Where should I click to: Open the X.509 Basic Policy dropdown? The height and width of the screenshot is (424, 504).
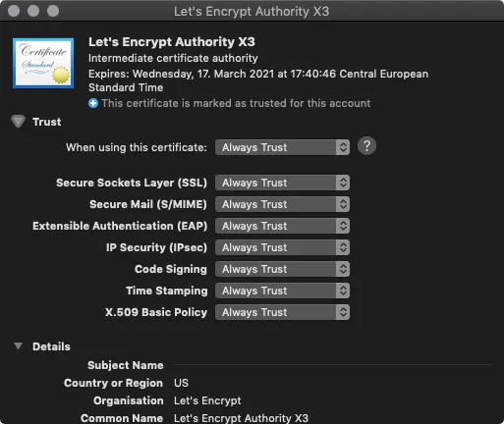tap(282, 312)
